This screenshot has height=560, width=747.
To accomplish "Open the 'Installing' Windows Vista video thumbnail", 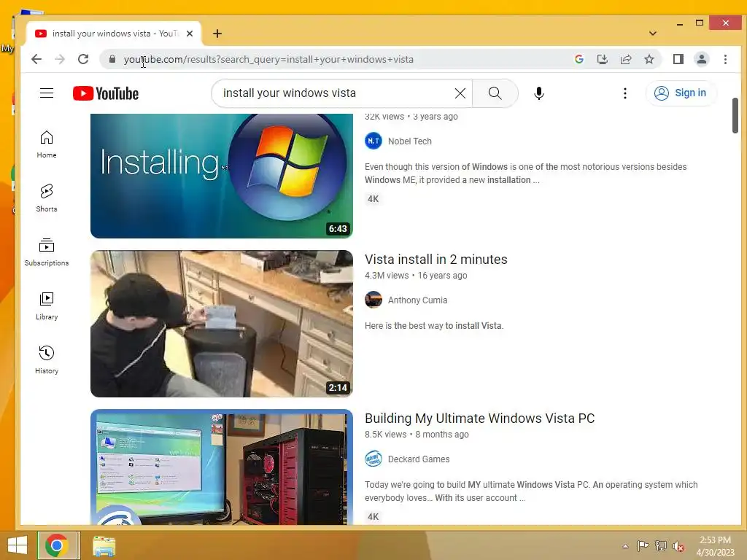I will point(222,176).
